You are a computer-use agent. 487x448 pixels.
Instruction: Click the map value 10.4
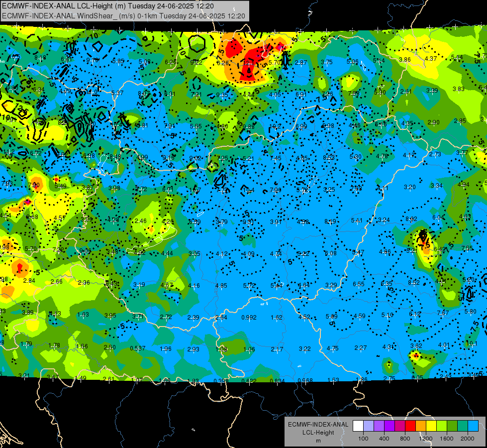click(x=248, y=190)
